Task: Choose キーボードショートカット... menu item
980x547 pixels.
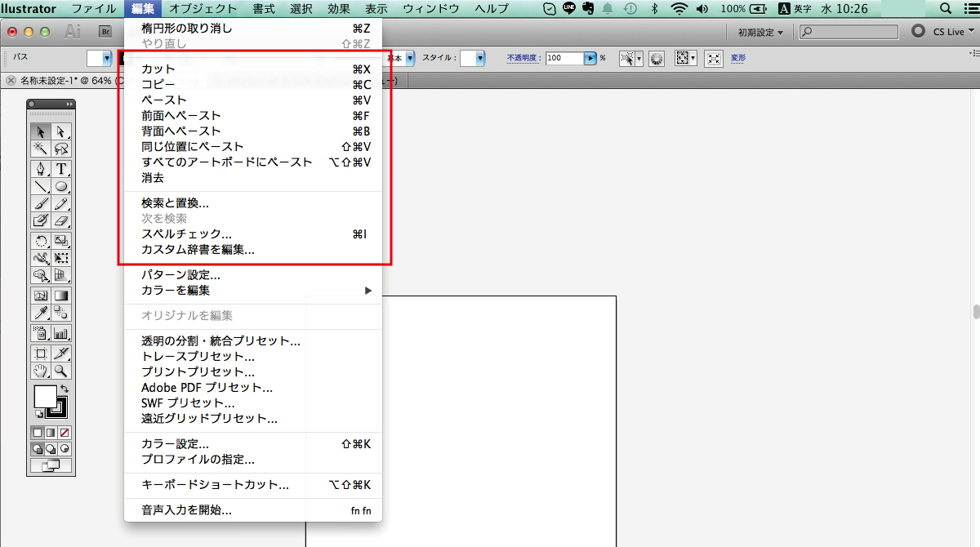Action: tap(253, 485)
